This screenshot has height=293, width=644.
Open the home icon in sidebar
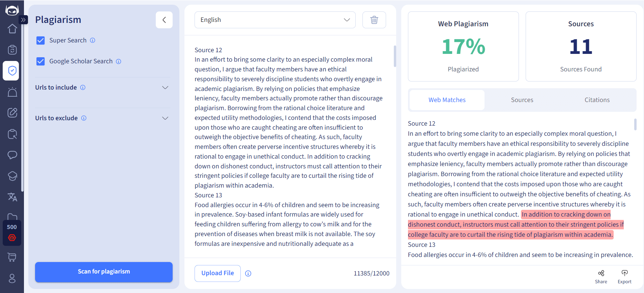coord(12,29)
